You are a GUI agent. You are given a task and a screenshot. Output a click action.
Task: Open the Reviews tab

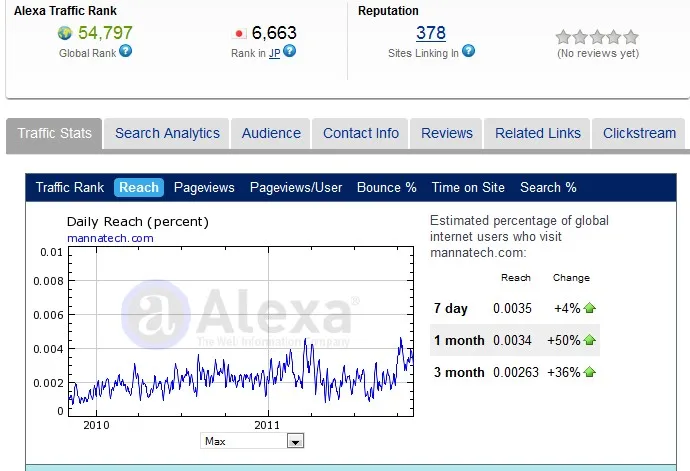(446, 133)
